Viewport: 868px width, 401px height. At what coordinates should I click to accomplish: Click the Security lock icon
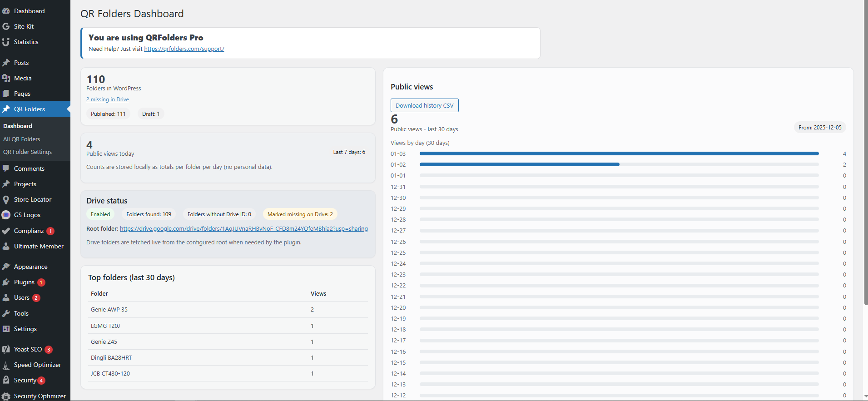pos(6,380)
